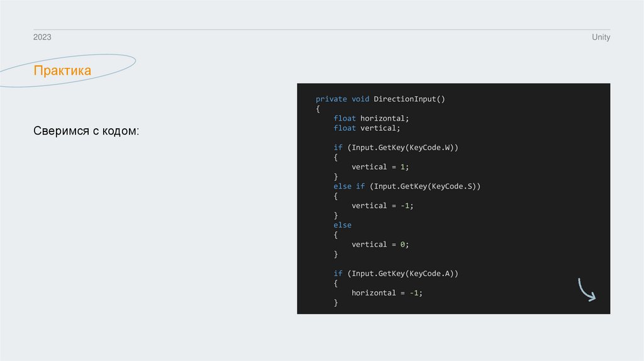The height and width of the screenshot is (361, 644).
Task: Click the "float horizontal;" declaration line
Action: click(x=371, y=118)
